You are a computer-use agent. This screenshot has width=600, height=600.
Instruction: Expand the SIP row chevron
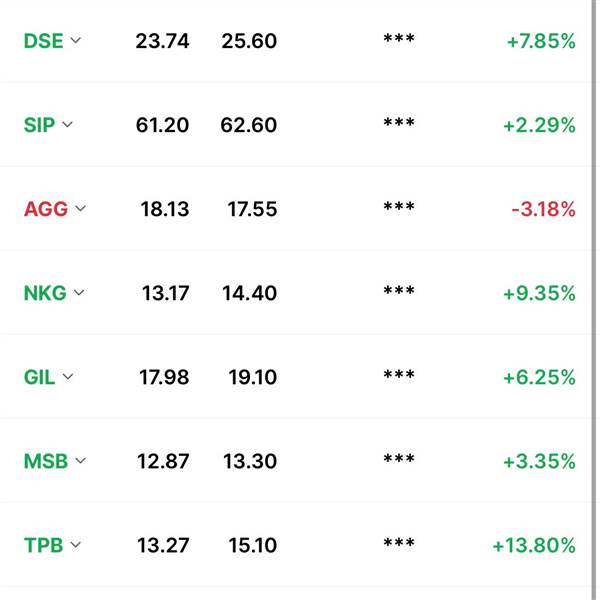tap(67, 124)
